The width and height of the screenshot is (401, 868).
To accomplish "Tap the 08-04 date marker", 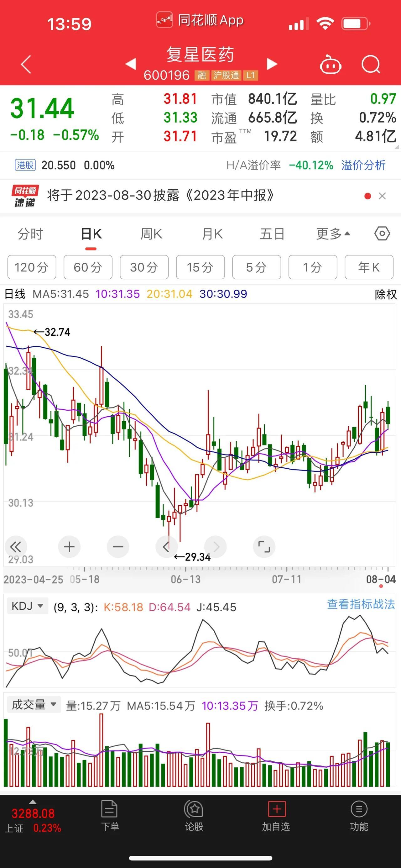I will pyautogui.click(x=381, y=579).
